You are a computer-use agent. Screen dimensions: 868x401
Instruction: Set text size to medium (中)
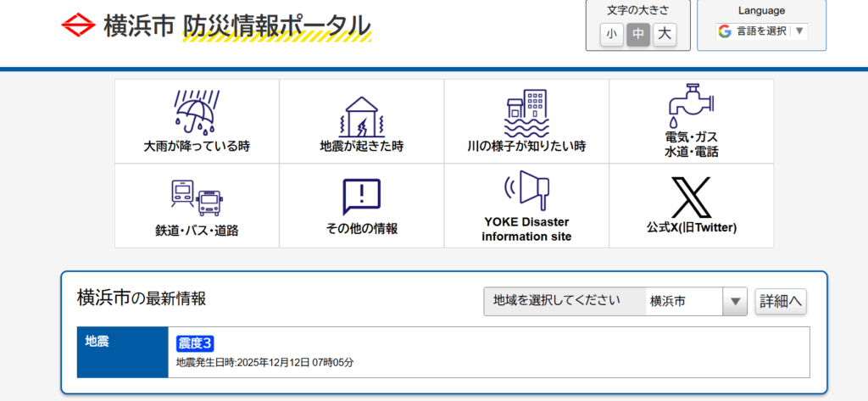pos(638,34)
